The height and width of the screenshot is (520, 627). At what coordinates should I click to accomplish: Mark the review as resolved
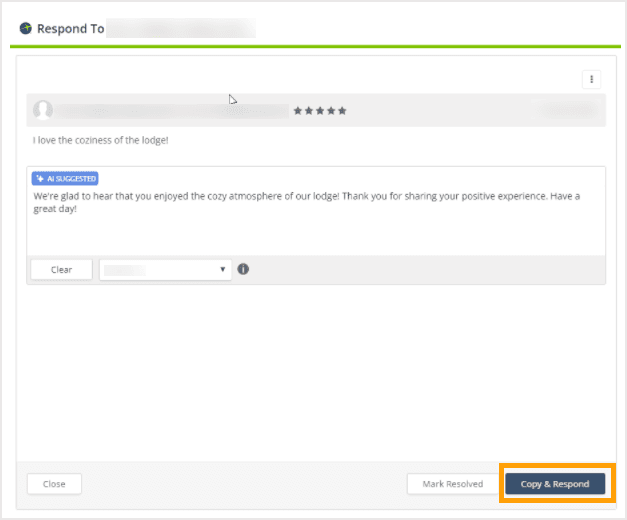[x=452, y=484]
